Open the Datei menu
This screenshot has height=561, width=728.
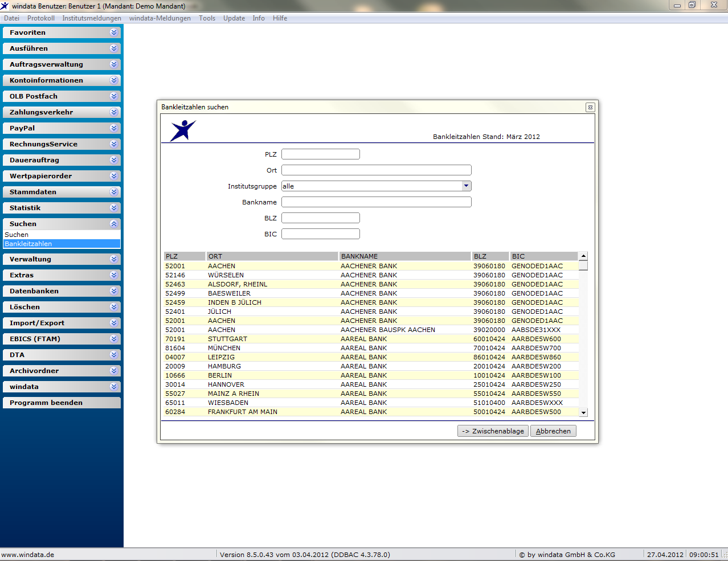[11, 18]
